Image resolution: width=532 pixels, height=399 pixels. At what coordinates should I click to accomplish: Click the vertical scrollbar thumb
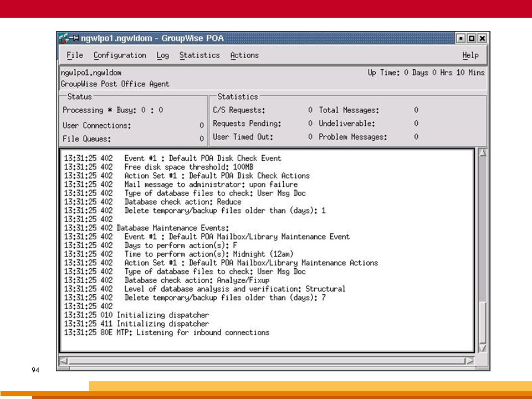pyautogui.click(x=483, y=323)
